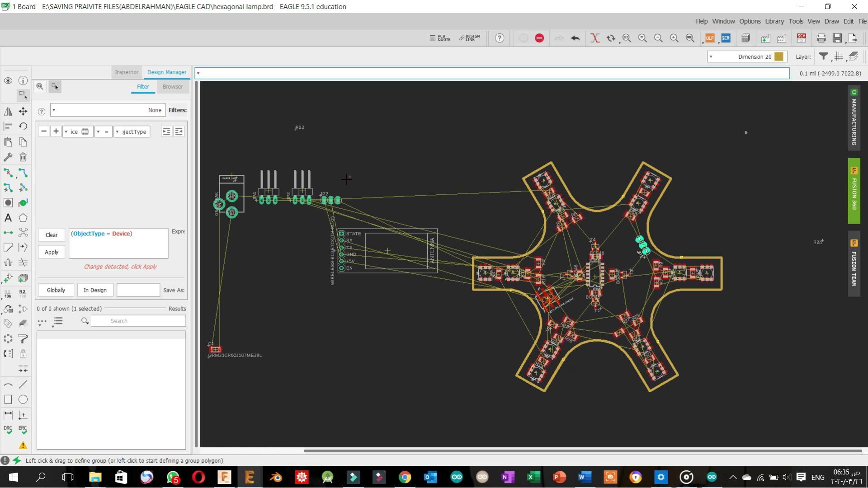The image size is (868, 488).
Task: Select the Text tool
Action: click(8, 218)
